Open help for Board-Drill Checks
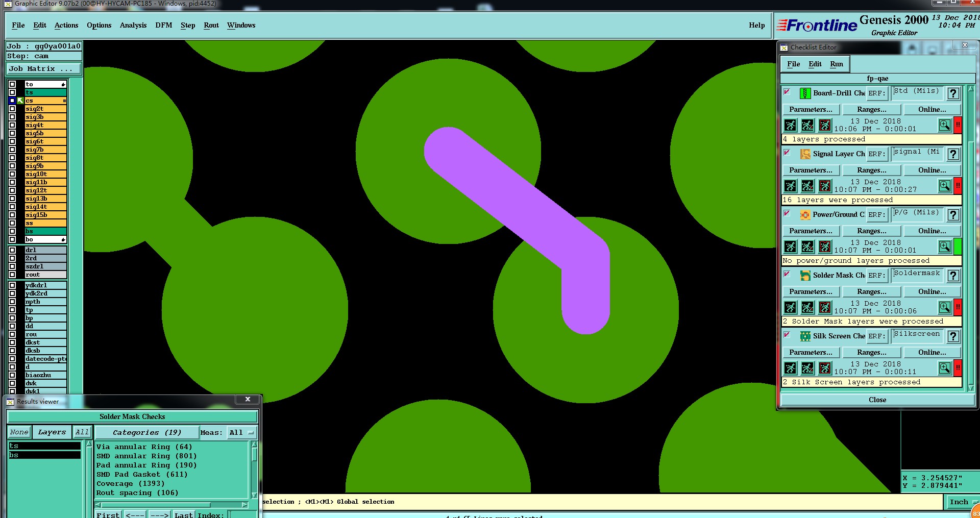The height and width of the screenshot is (518, 980). click(x=953, y=93)
